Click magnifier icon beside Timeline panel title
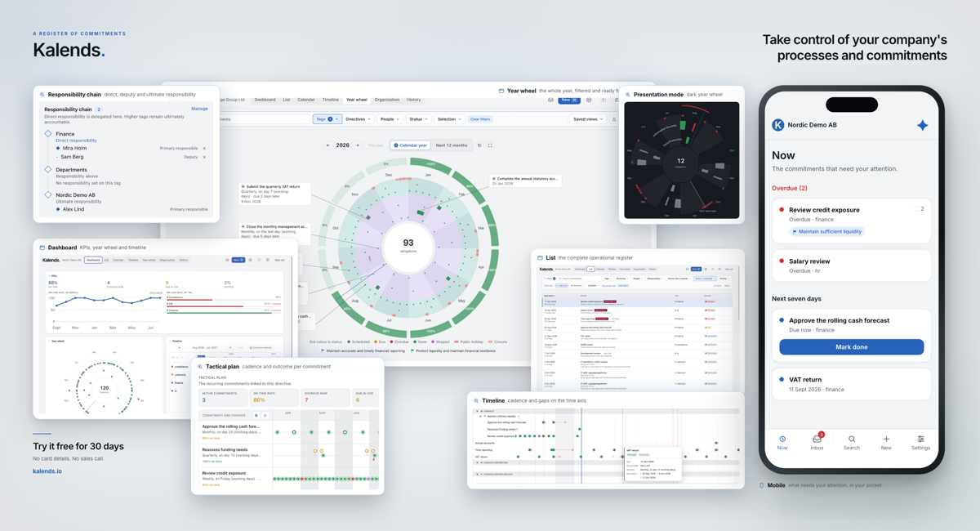The image size is (980, 531). pos(476,401)
